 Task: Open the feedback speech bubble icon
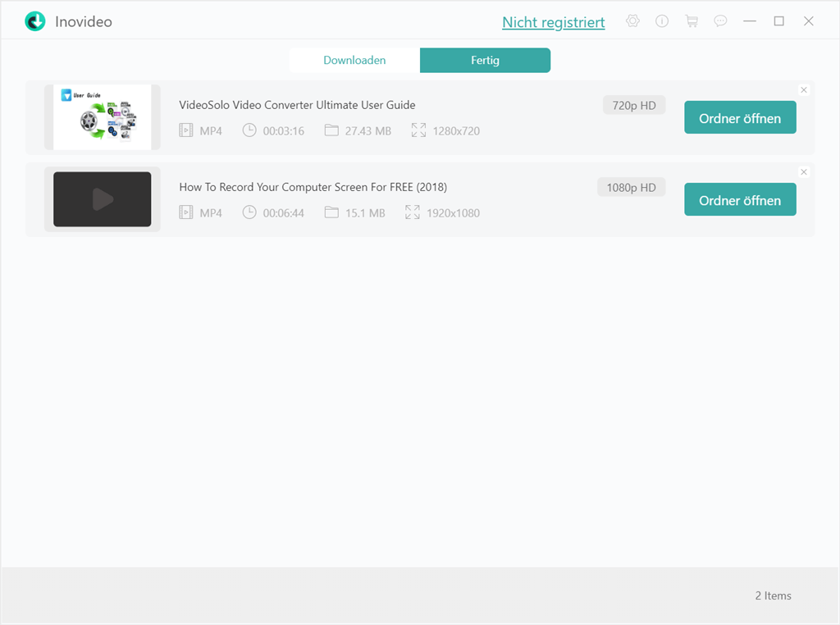(x=720, y=21)
